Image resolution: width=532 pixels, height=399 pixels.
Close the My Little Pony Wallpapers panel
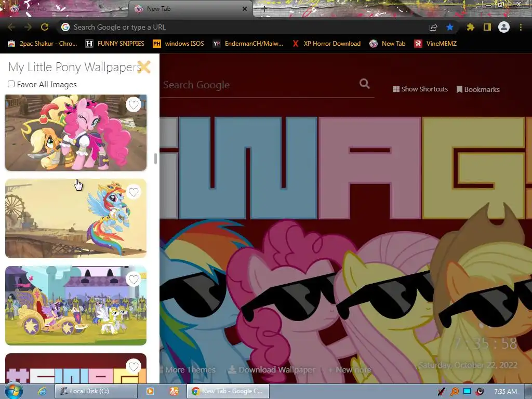(x=144, y=67)
